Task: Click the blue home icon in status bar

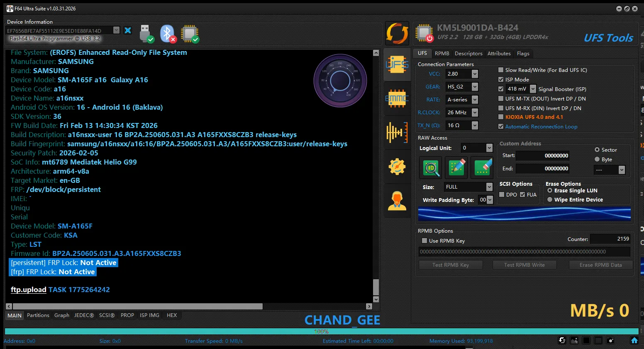Action: (634, 340)
